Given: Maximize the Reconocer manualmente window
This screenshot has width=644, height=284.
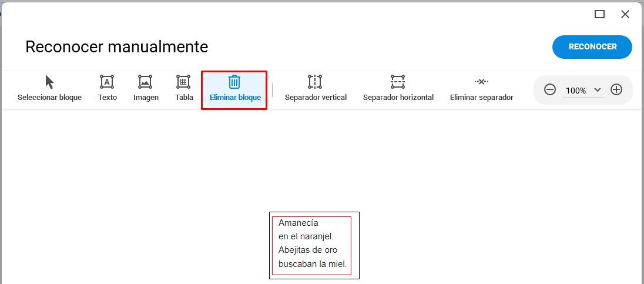Looking at the screenshot, I should pos(600,14).
